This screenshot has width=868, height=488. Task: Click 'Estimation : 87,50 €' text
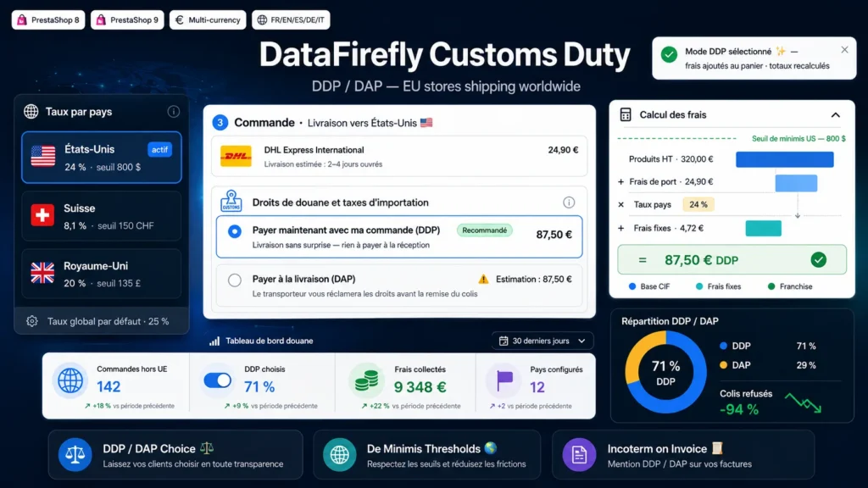(534, 280)
